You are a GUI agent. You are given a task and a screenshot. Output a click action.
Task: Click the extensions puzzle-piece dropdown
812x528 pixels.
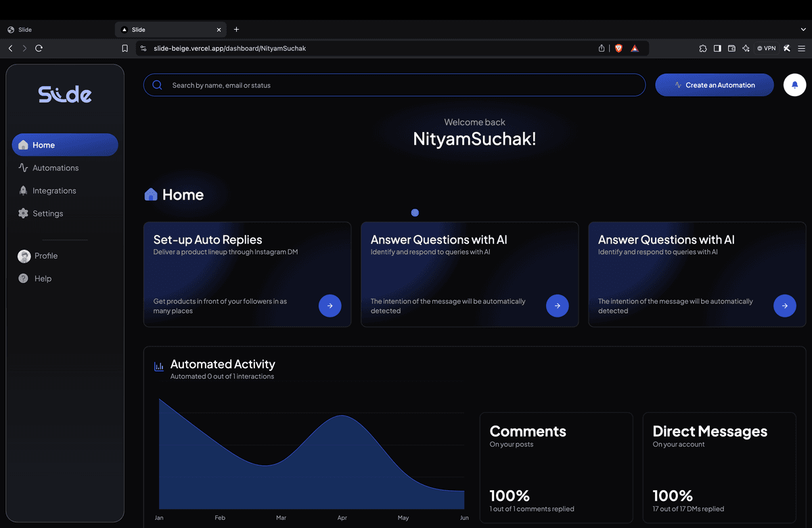(702, 48)
